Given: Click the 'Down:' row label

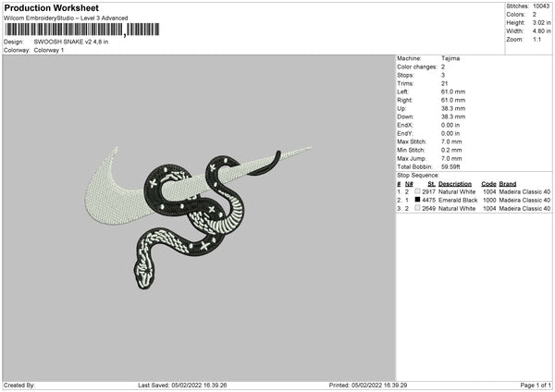Looking at the screenshot, I should pos(405,116).
